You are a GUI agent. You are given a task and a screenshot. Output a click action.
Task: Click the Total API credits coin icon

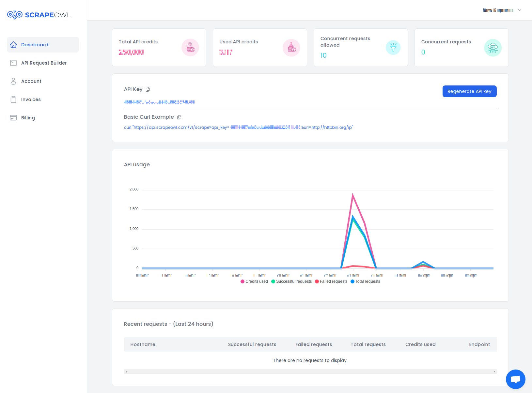[x=190, y=48]
